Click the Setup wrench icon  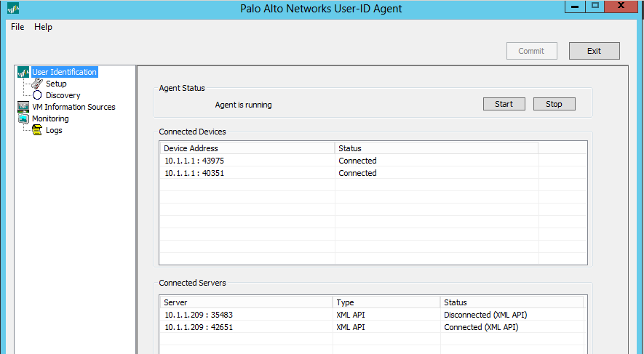(x=37, y=84)
